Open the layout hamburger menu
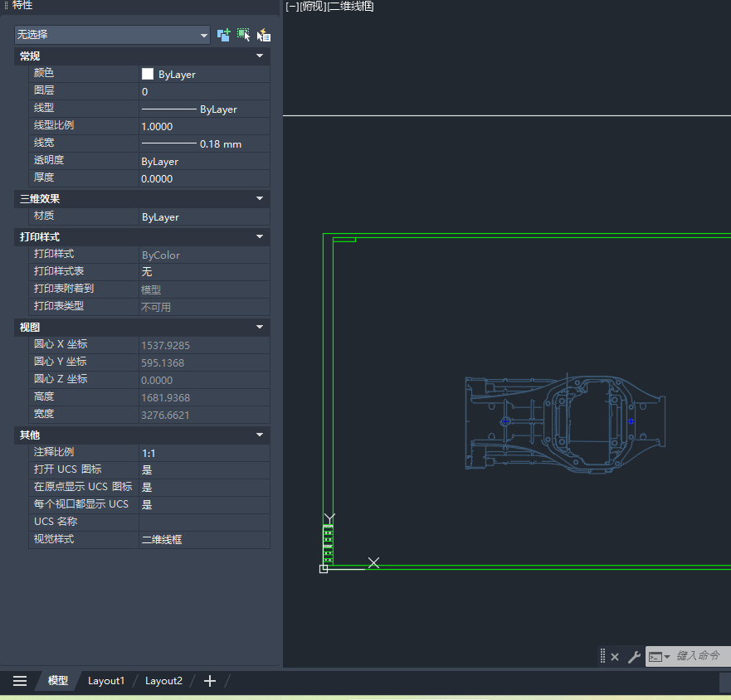731x700 pixels. tap(20, 681)
